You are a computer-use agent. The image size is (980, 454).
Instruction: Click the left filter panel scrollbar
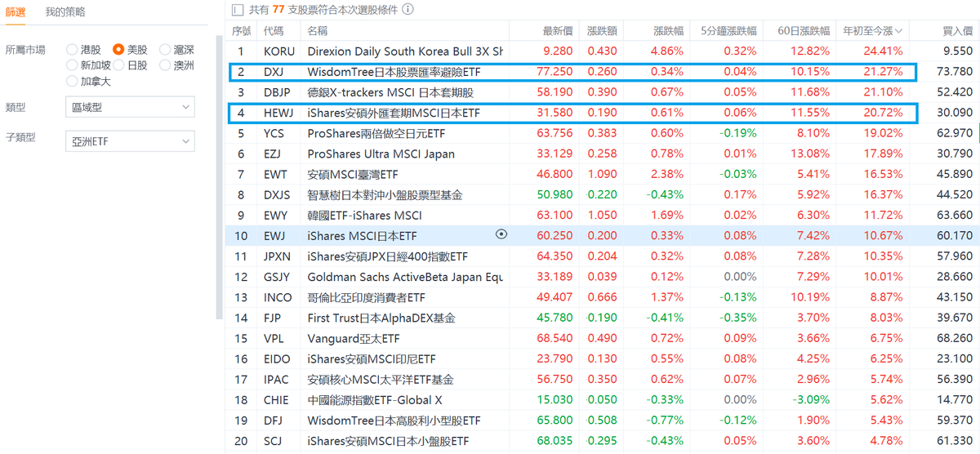point(219,176)
